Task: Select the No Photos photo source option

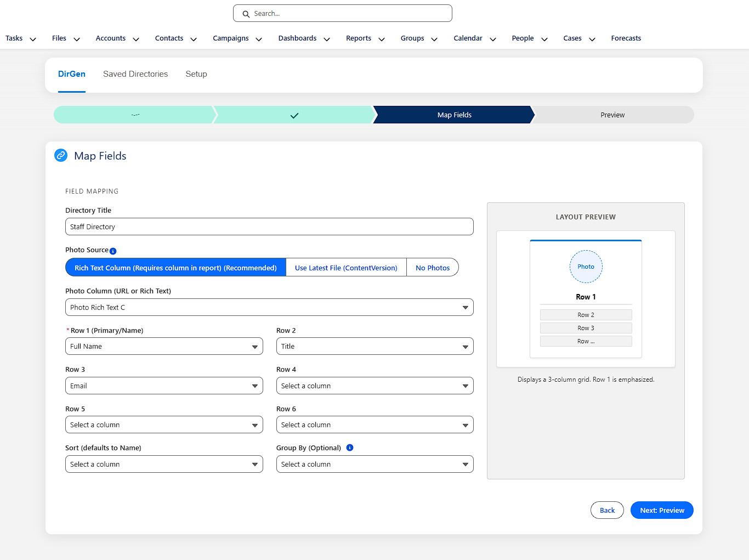Action: pyautogui.click(x=432, y=267)
